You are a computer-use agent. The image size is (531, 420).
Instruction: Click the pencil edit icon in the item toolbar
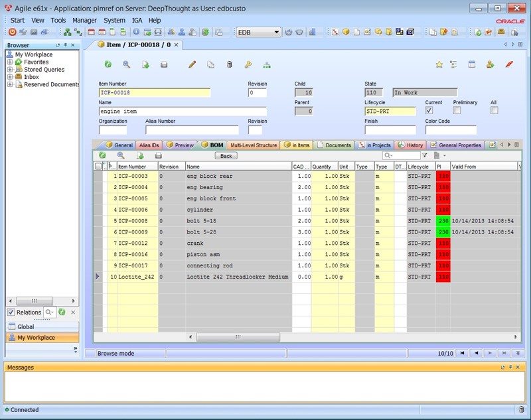tap(192, 64)
